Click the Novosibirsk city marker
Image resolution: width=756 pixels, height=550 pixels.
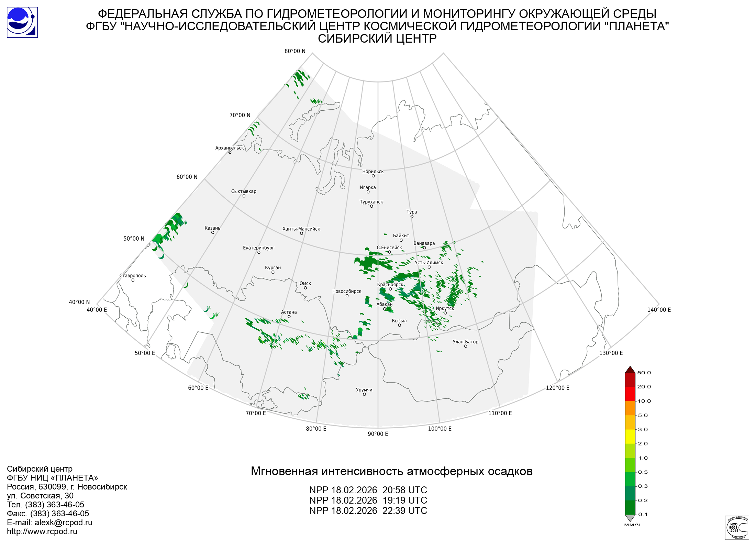(x=347, y=296)
